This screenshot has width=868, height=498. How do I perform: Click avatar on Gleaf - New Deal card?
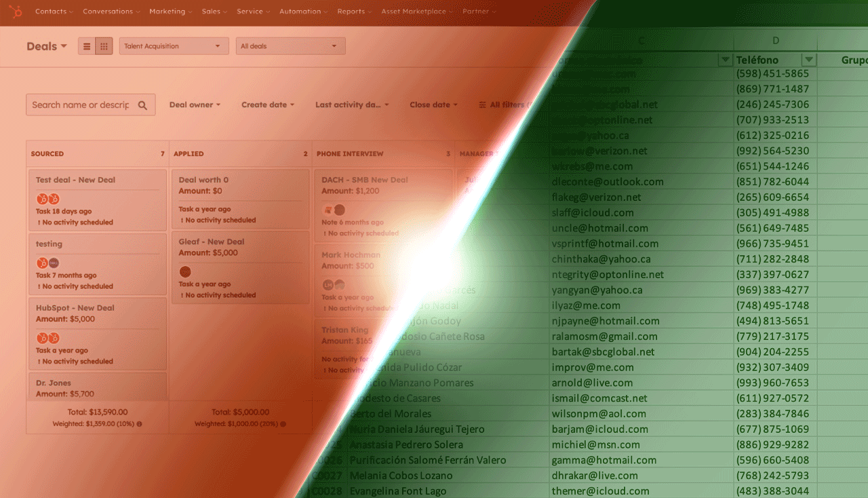[x=185, y=271]
